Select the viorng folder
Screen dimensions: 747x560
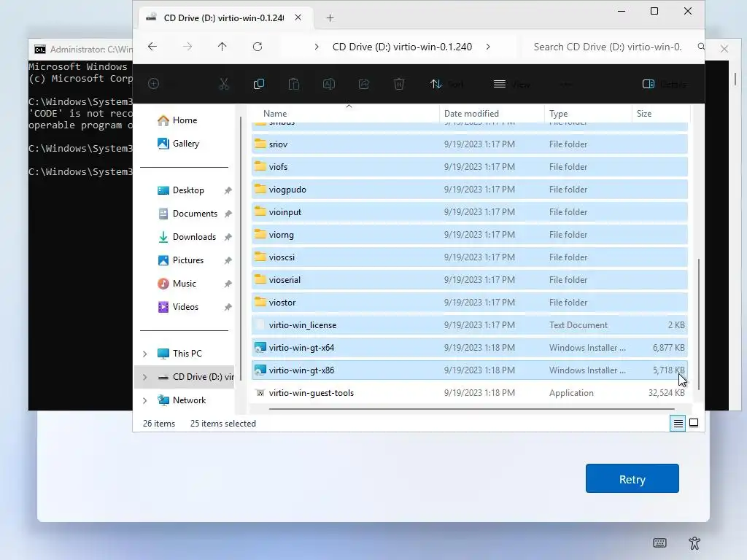click(x=469, y=234)
